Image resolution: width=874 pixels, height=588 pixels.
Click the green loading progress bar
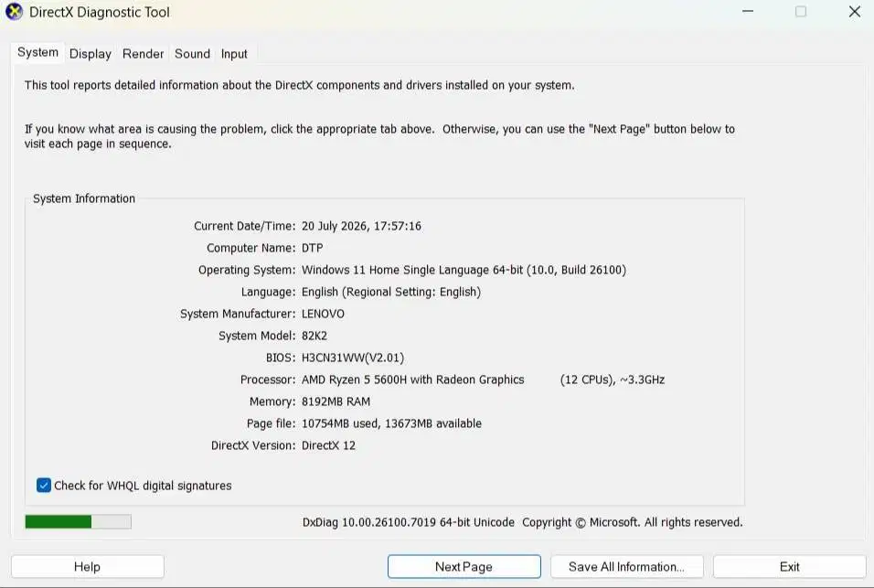click(x=78, y=521)
